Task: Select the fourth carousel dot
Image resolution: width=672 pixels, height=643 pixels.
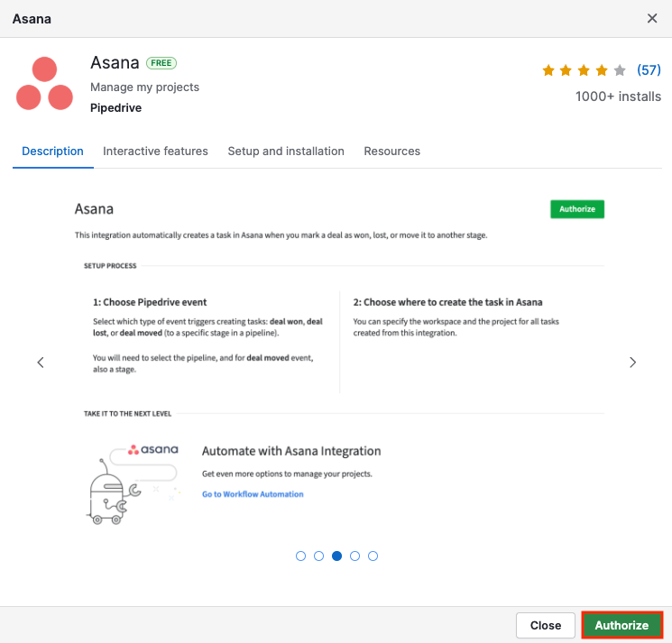Action: click(355, 556)
